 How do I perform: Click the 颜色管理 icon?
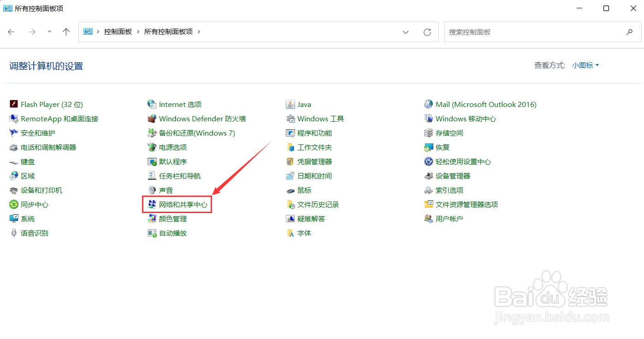pyautogui.click(x=152, y=219)
